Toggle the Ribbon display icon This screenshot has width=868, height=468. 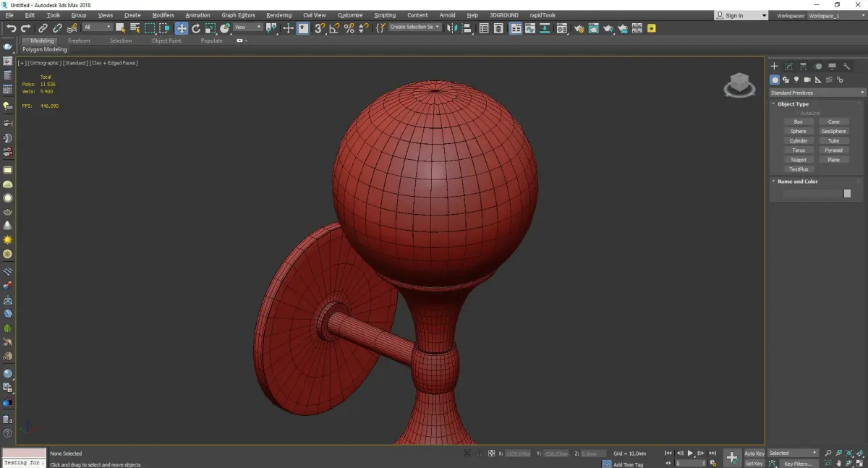point(516,28)
